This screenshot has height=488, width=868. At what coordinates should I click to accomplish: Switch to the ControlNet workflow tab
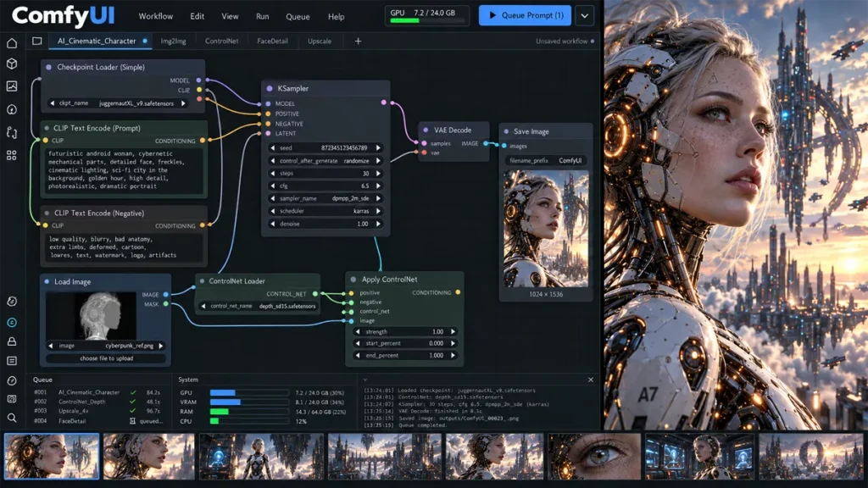[x=221, y=41]
